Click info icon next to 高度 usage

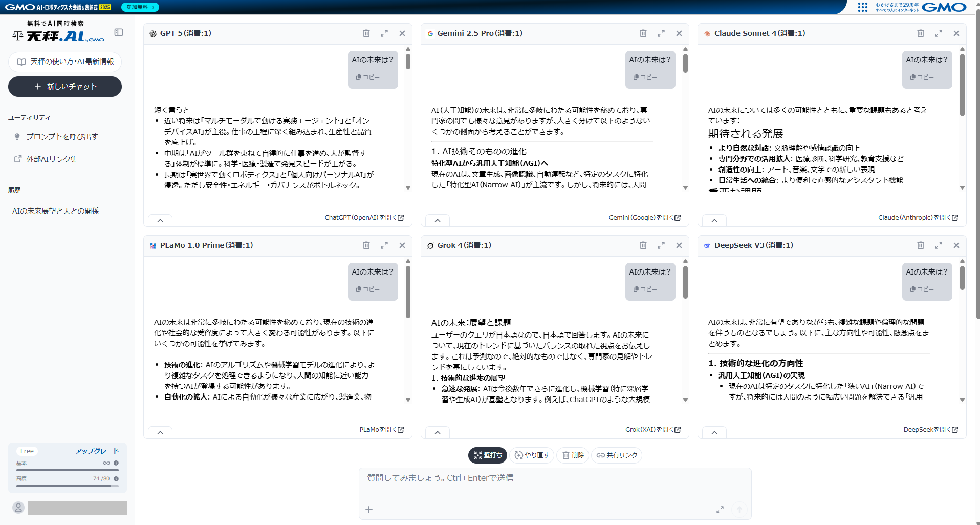tap(116, 479)
